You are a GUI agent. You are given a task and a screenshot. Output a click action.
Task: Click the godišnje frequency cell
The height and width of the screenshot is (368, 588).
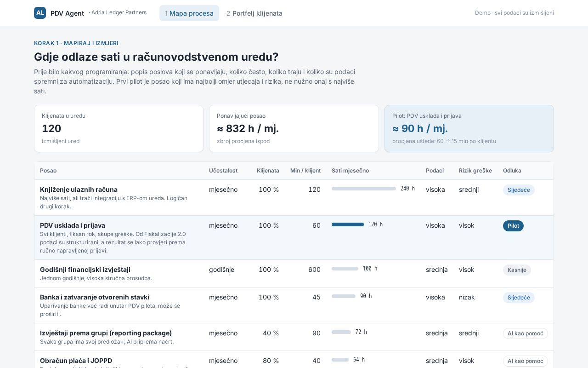click(221, 270)
